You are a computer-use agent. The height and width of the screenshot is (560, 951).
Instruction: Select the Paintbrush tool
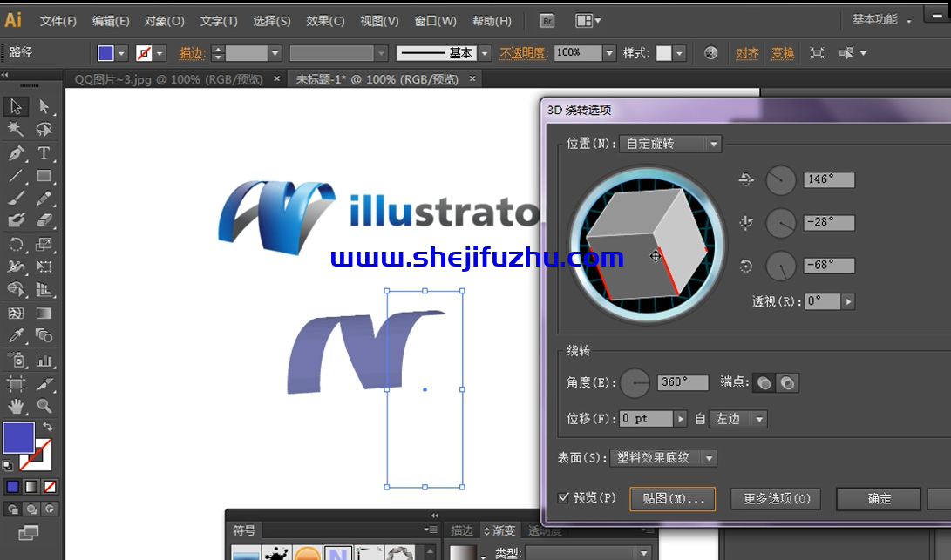16,199
